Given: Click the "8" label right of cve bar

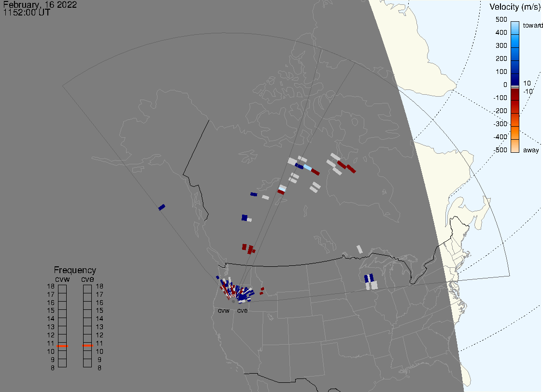Looking at the screenshot, I should (x=100, y=368).
